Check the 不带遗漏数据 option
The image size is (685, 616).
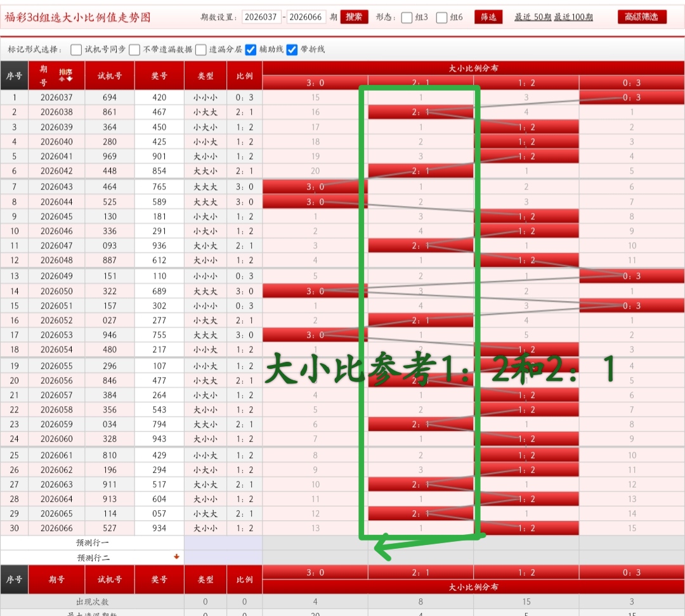coord(134,49)
